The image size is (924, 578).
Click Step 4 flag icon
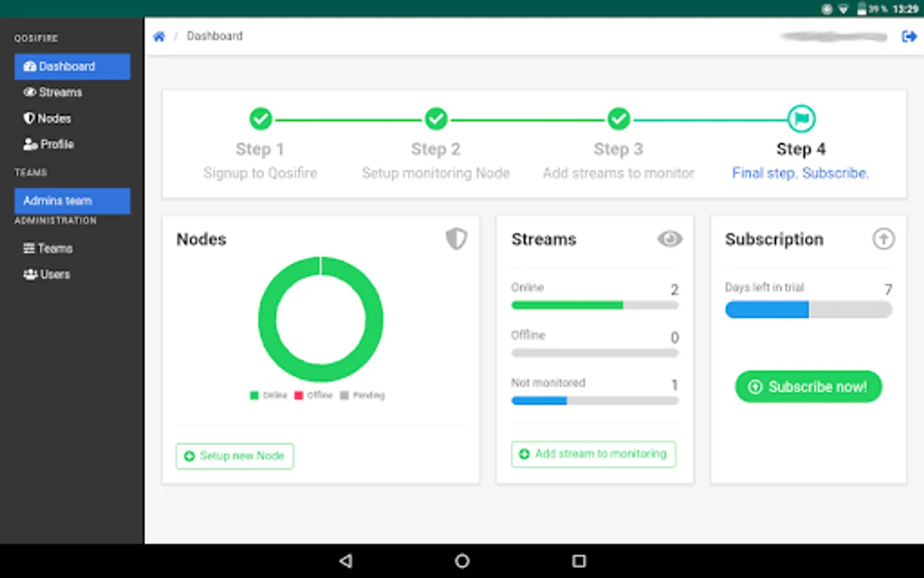[801, 119]
